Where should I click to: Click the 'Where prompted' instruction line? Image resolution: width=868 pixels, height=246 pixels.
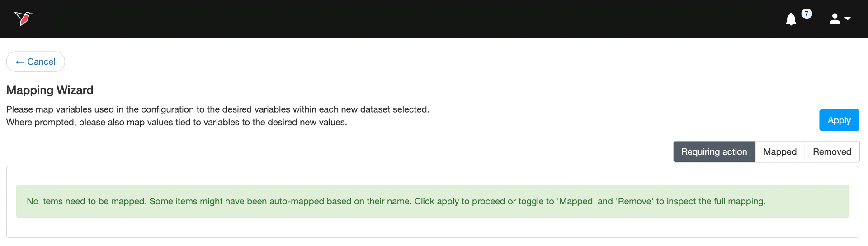(x=176, y=123)
